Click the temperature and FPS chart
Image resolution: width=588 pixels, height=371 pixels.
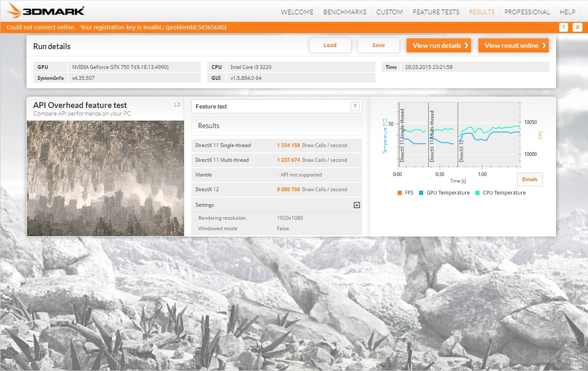459,134
